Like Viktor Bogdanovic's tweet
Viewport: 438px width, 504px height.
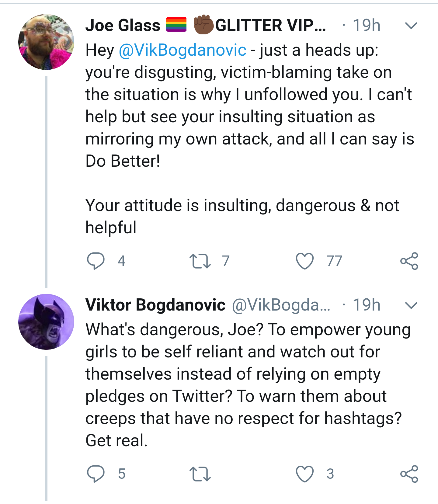305,474
